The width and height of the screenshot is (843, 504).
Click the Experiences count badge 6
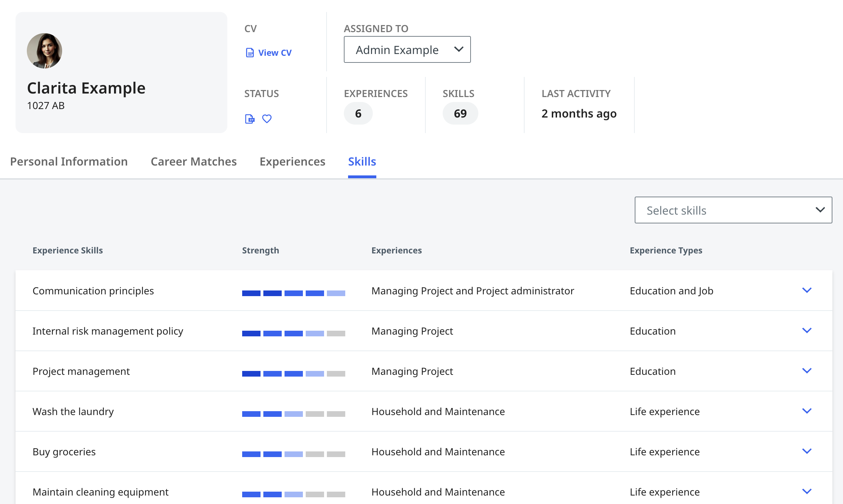point(358,113)
